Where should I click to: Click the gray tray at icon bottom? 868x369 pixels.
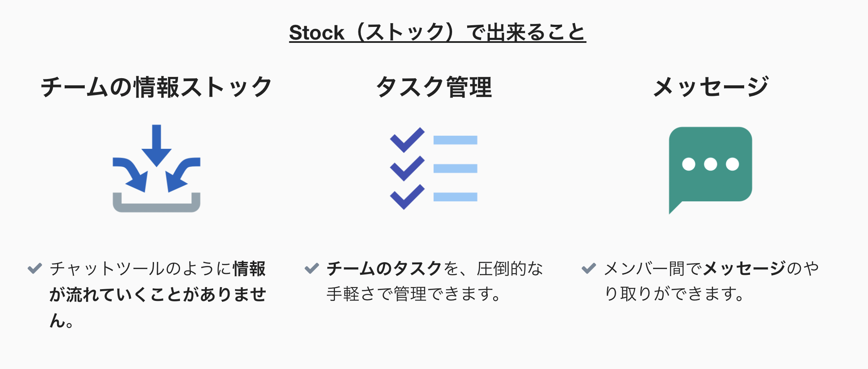pyautogui.click(x=157, y=203)
